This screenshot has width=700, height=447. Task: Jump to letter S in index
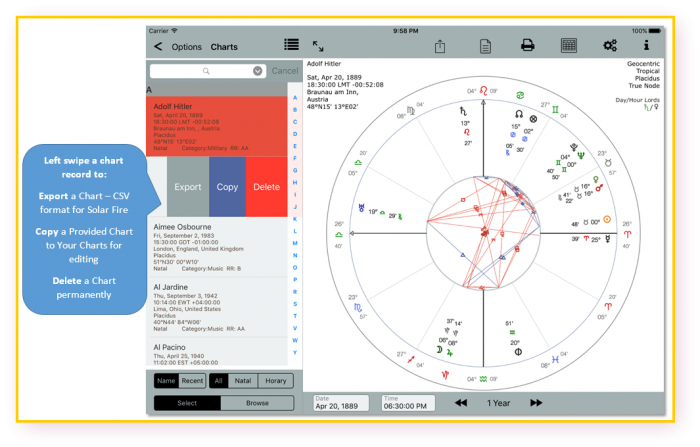(295, 304)
